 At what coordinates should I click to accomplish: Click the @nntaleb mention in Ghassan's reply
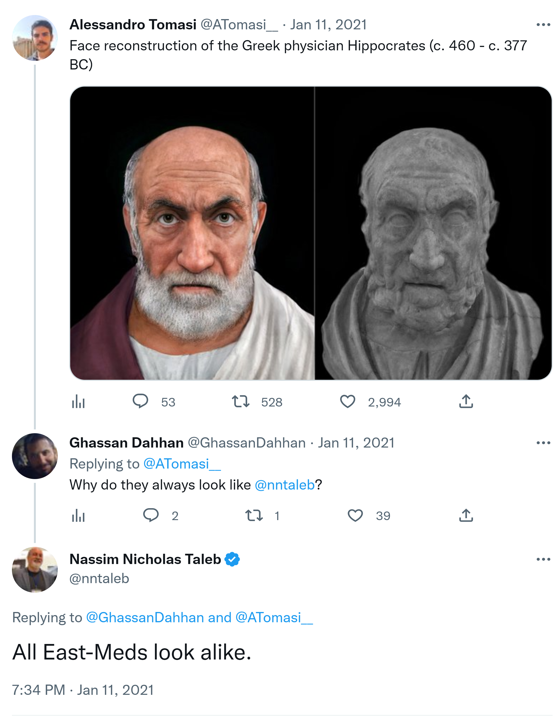click(x=285, y=485)
